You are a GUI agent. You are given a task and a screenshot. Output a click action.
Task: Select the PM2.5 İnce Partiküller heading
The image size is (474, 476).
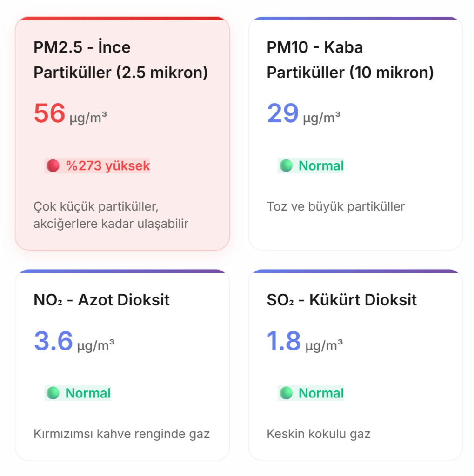click(x=120, y=60)
